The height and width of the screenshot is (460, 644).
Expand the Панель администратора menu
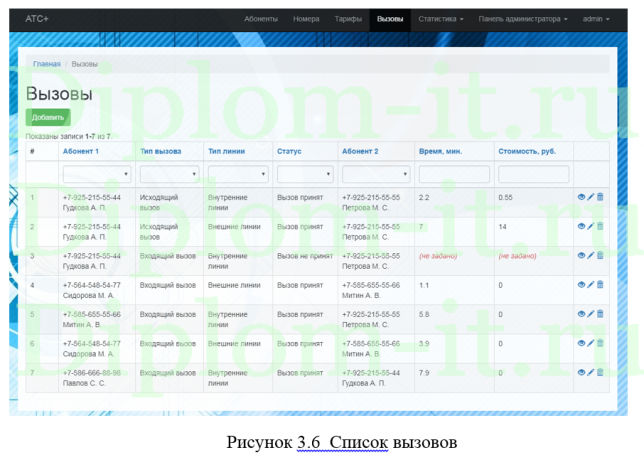pyautogui.click(x=523, y=19)
